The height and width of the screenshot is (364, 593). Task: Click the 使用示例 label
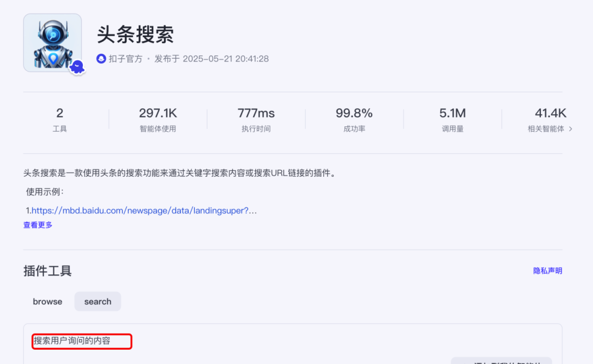coord(44,192)
